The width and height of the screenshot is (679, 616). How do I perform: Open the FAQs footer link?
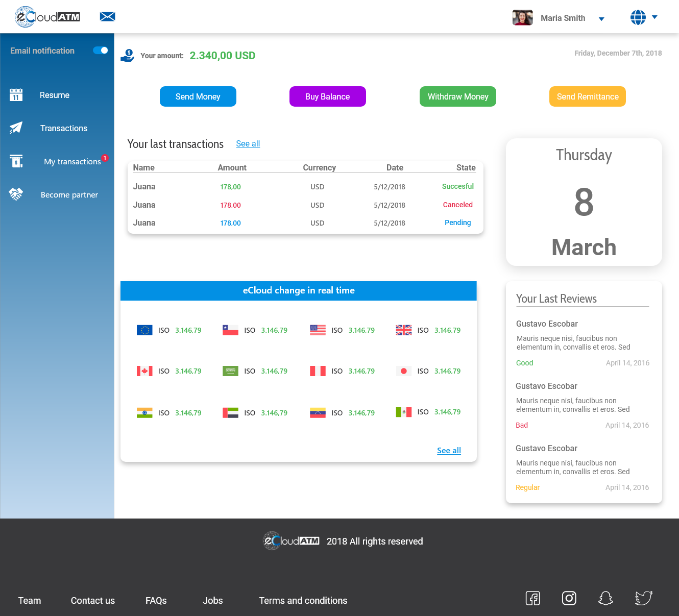click(x=156, y=601)
